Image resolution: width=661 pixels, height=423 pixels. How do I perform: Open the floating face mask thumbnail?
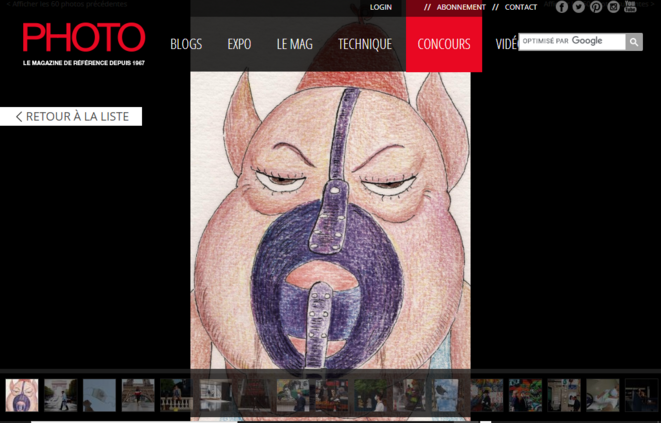point(99,395)
